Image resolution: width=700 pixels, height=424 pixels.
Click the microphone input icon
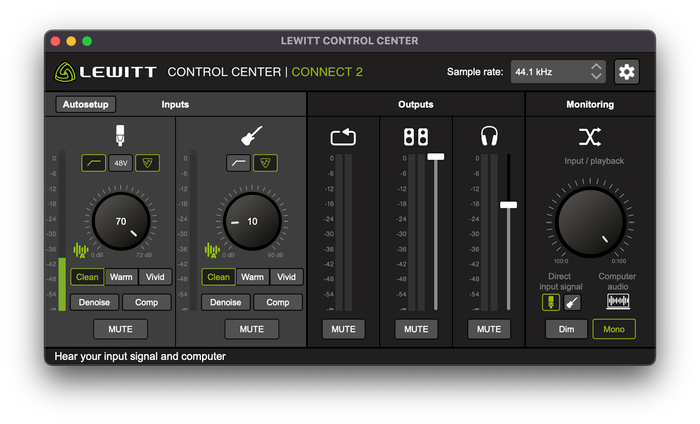point(120,135)
